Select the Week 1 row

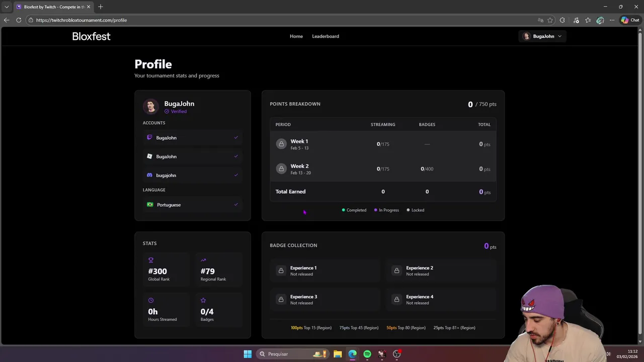pos(383,144)
